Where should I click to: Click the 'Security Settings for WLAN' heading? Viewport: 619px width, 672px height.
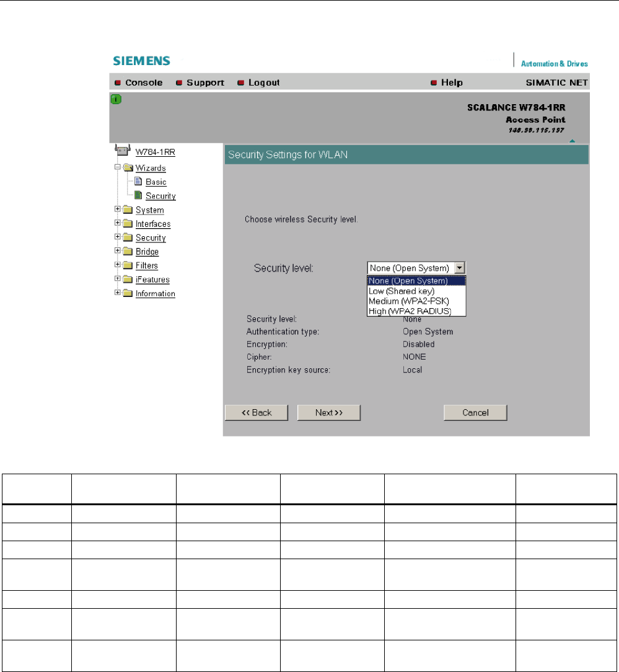(288, 155)
